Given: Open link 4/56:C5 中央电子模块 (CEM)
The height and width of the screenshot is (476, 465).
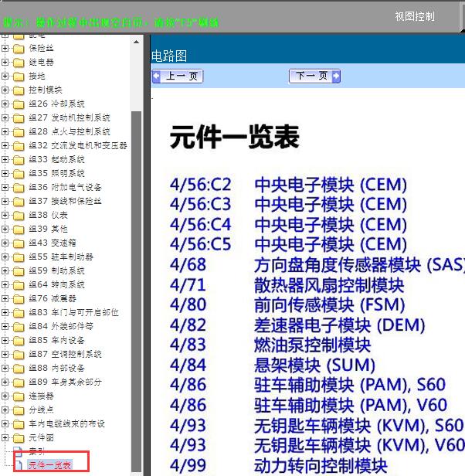Looking at the screenshot, I should (288, 244).
